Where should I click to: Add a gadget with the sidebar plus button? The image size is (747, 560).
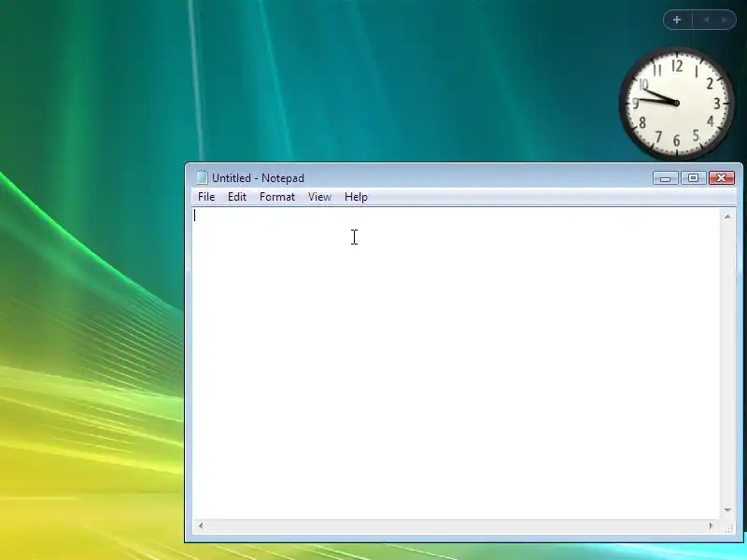pyautogui.click(x=677, y=20)
